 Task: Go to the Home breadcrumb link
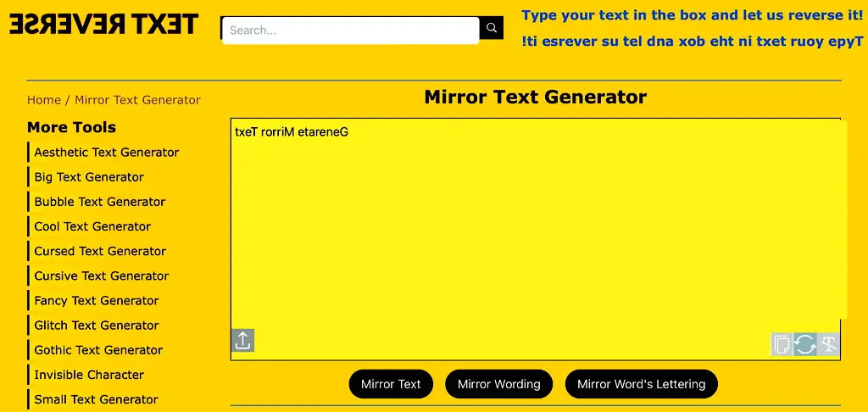44,100
